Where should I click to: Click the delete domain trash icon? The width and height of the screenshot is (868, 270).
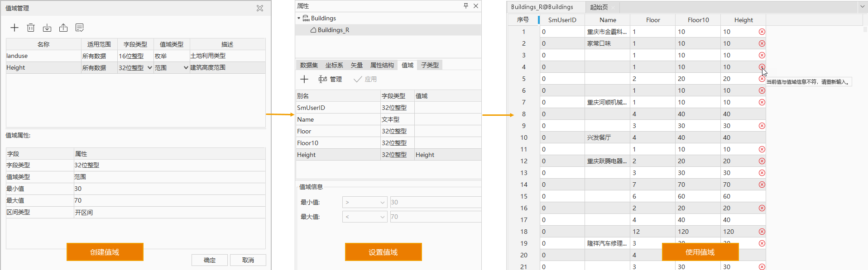coord(31,28)
